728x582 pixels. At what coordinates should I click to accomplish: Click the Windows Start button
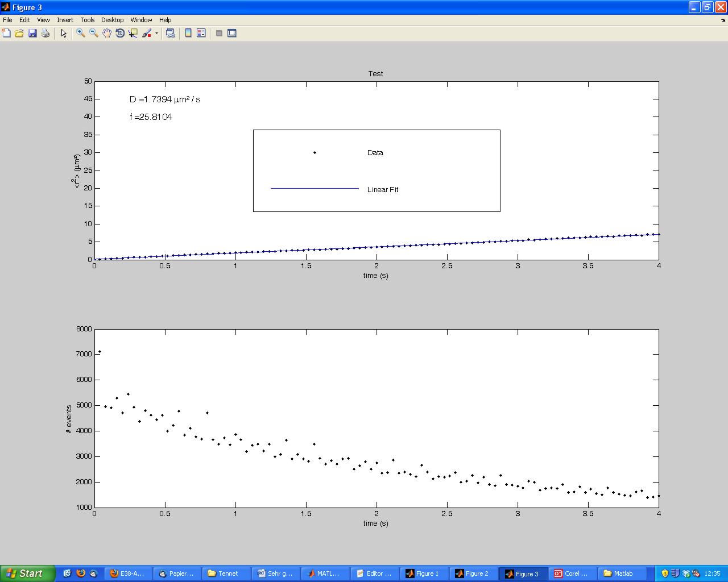pyautogui.click(x=27, y=573)
